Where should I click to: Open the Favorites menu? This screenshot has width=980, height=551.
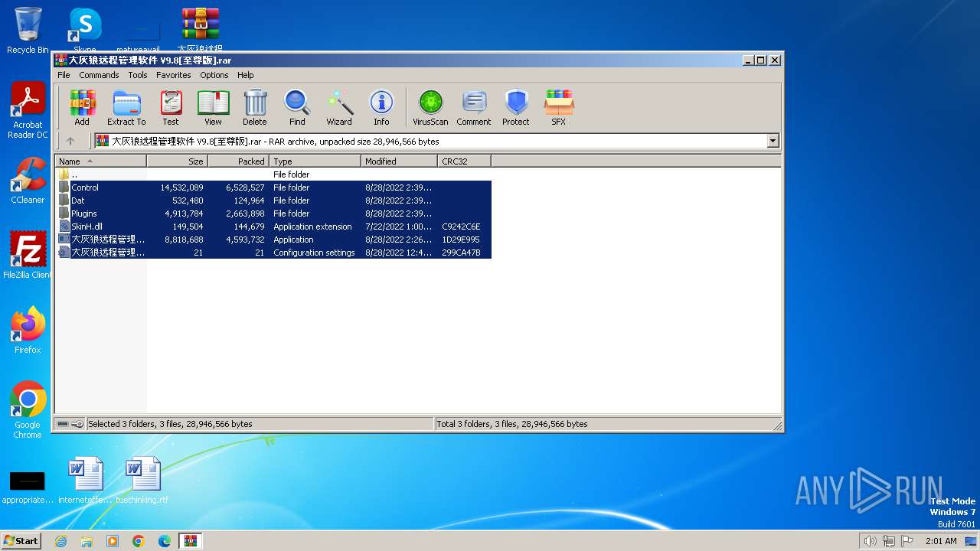pyautogui.click(x=174, y=75)
